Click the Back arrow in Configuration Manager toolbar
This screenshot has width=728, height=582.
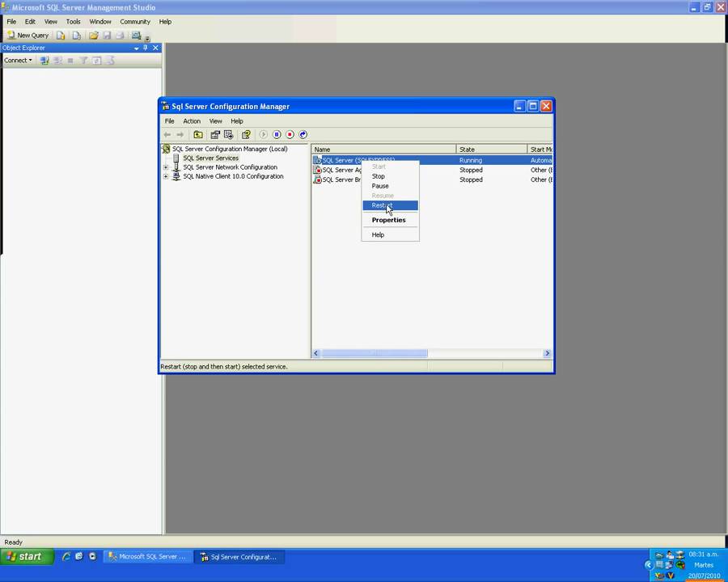167,135
